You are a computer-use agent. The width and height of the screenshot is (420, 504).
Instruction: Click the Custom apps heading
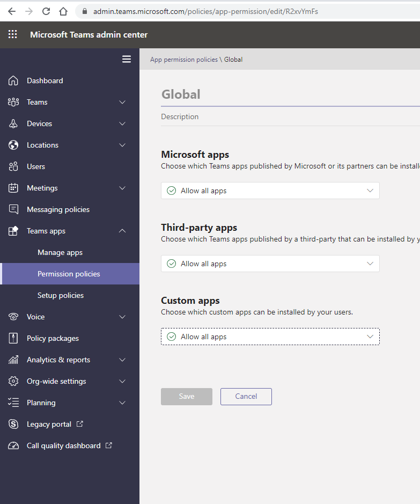click(190, 301)
